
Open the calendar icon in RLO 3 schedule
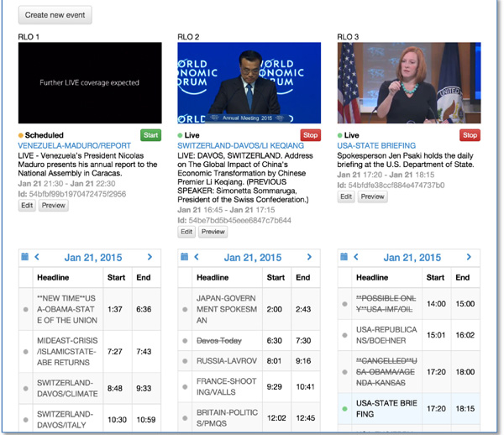pyautogui.click(x=344, y=257)
